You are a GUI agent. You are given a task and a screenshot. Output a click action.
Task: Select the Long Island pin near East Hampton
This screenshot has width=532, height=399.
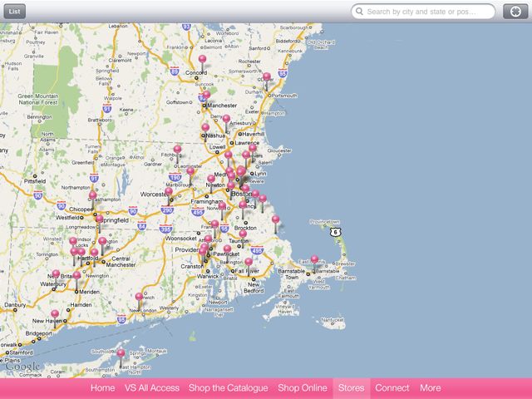[x=121, y=353]
